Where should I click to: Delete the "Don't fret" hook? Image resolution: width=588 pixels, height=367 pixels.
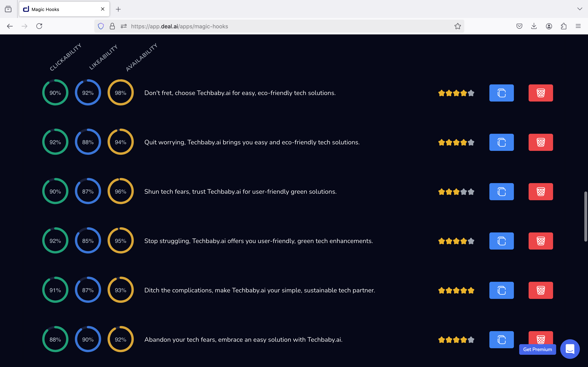[x=540, y=93]
